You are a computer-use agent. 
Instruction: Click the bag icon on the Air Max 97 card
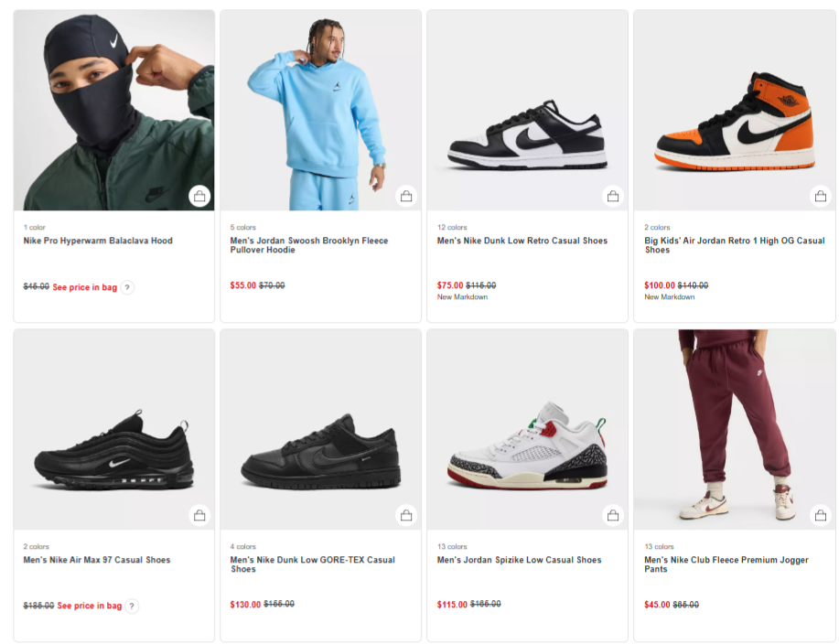[199, 515]
